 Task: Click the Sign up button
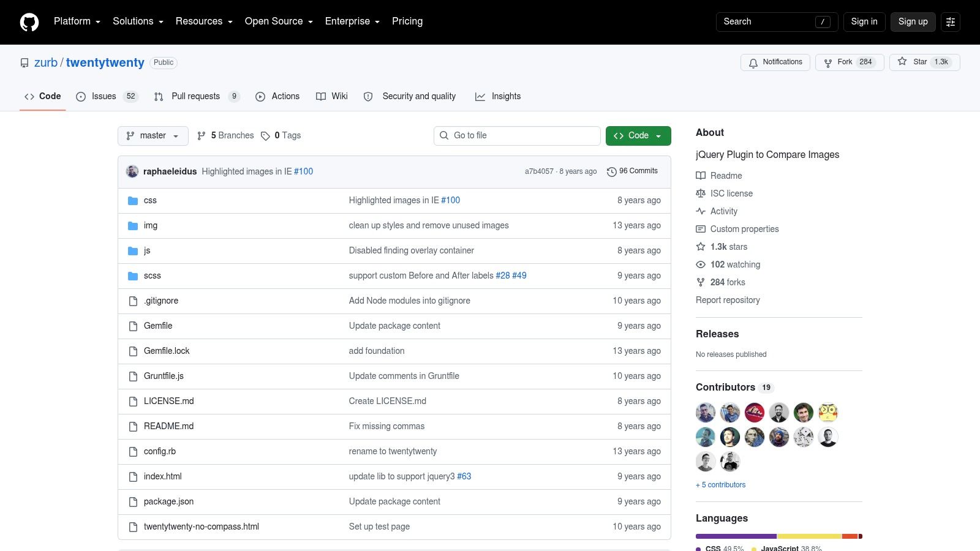913,22
